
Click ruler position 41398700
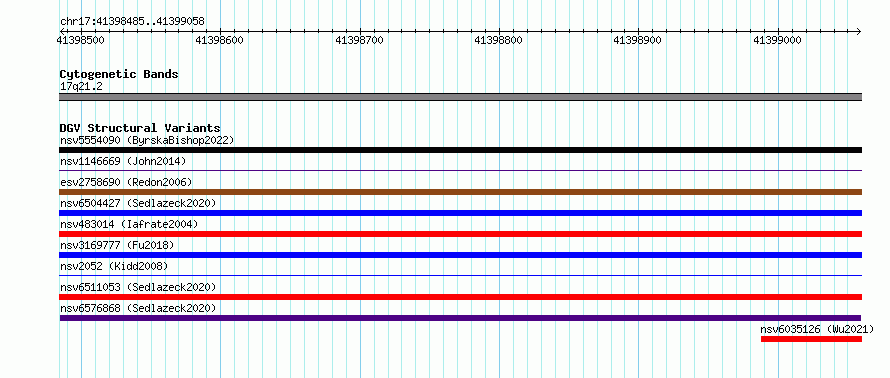359,40
